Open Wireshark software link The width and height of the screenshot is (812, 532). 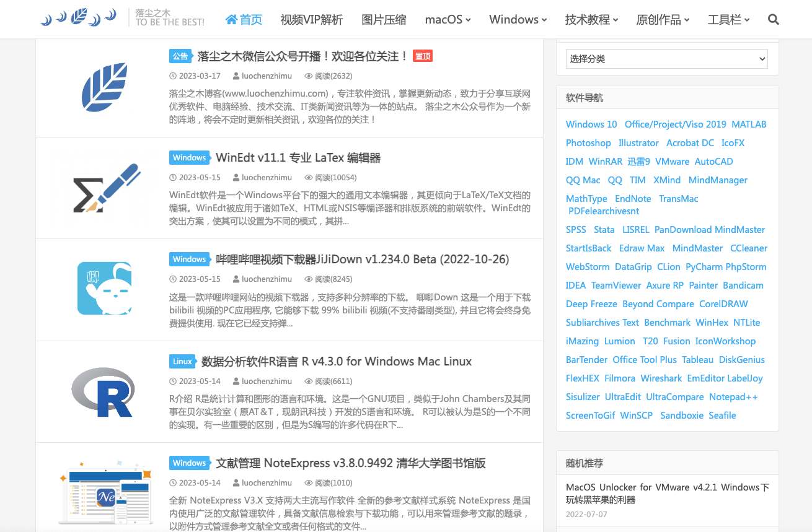661,378
